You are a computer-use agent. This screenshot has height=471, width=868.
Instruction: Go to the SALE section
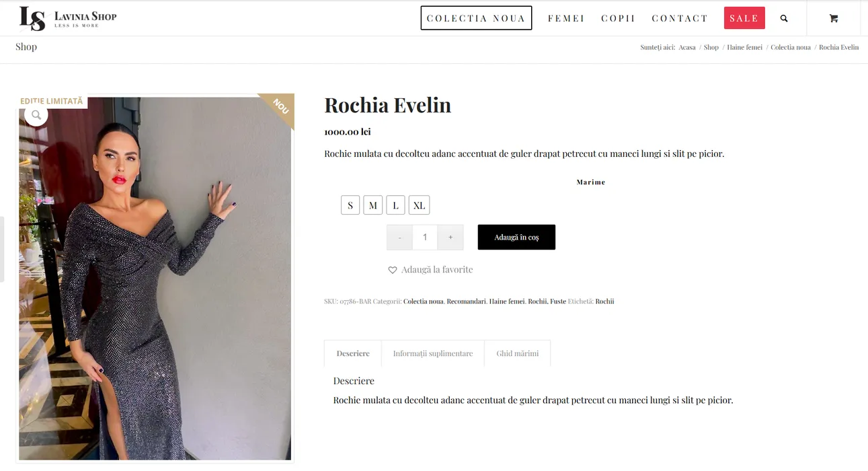coord(744,18)
